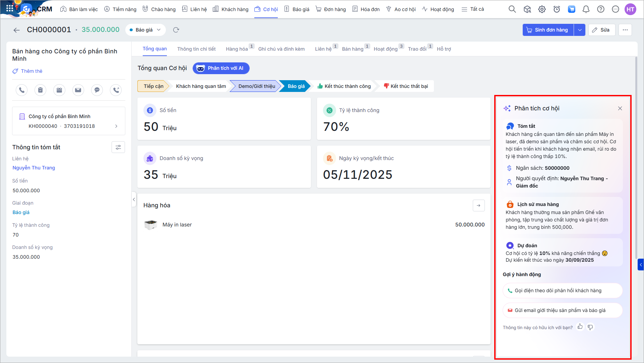Click the search magnifier icon in top bar

tap(512, 9)
